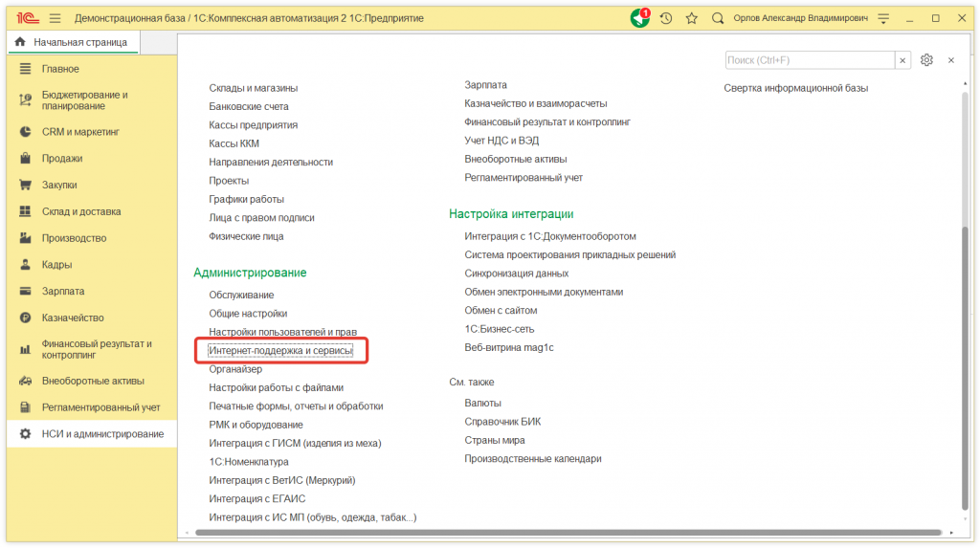Image resolution: width=980 pixels, height=548 pixels.
Task: Open Банковские счета link
Action: click(x=249, y=107)
